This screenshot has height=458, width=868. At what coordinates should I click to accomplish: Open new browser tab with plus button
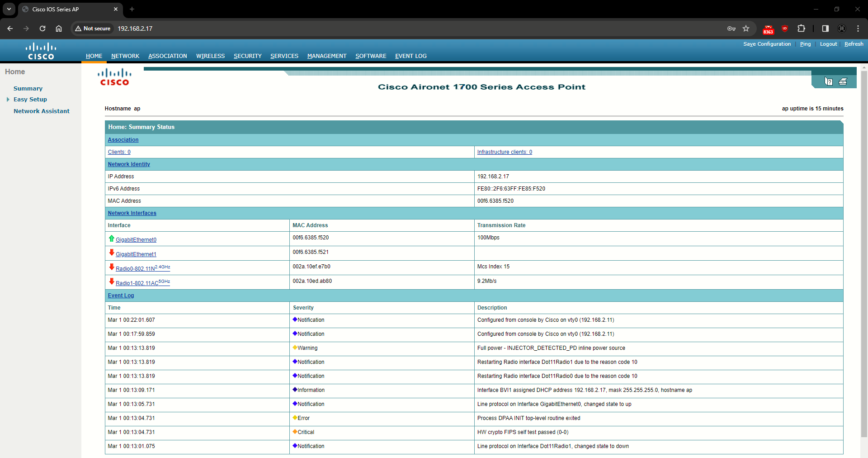tap(132, 9)
